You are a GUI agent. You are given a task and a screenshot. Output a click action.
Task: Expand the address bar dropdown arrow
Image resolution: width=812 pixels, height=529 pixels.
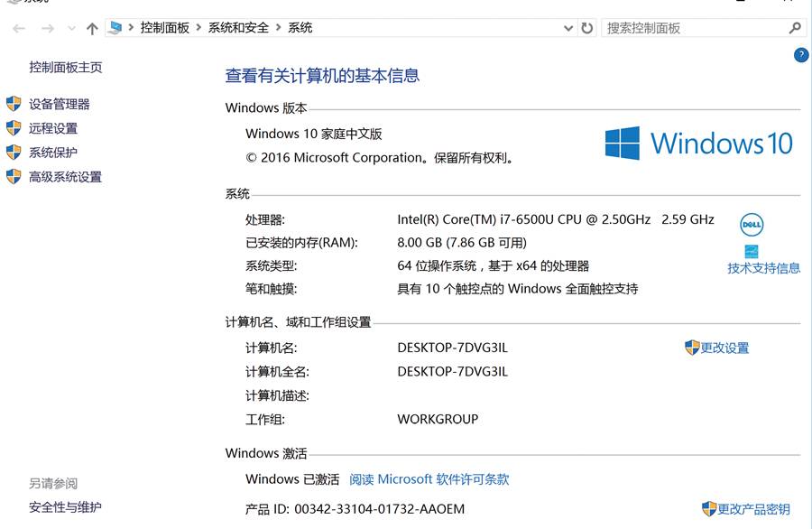pyautogui.click(x=568, y=28)
